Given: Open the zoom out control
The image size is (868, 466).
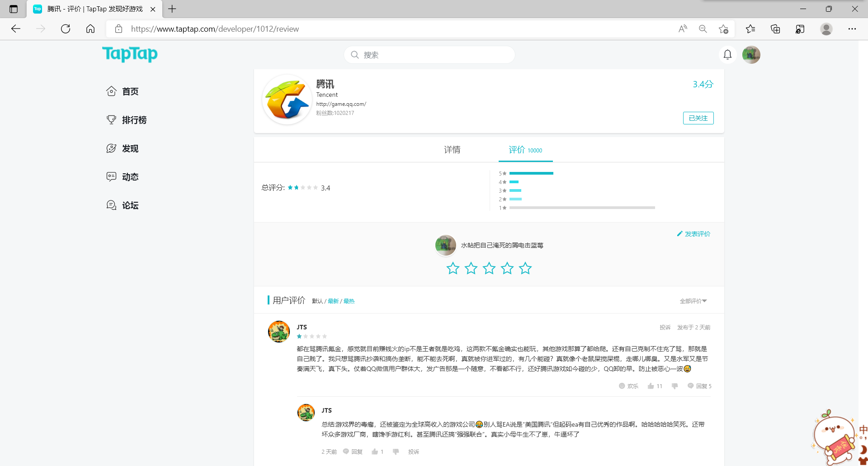Looking at the screenshot, I should [x=703, y=29].
